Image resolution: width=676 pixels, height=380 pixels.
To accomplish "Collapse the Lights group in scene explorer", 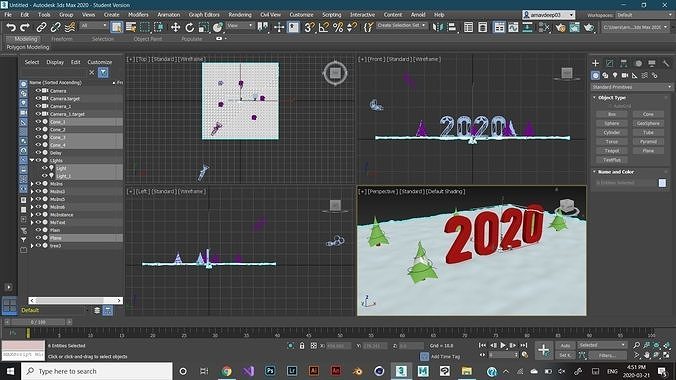I will point(32,160).
